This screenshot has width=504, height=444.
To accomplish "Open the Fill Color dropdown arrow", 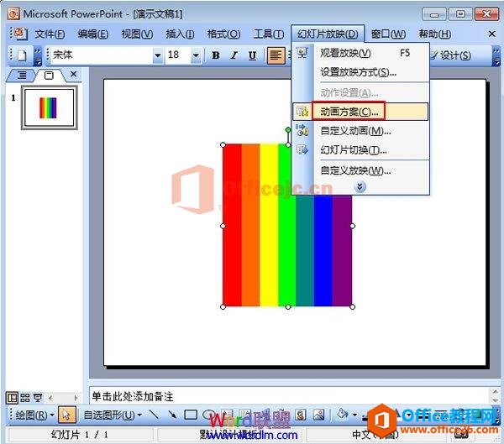I will [354, 415].
